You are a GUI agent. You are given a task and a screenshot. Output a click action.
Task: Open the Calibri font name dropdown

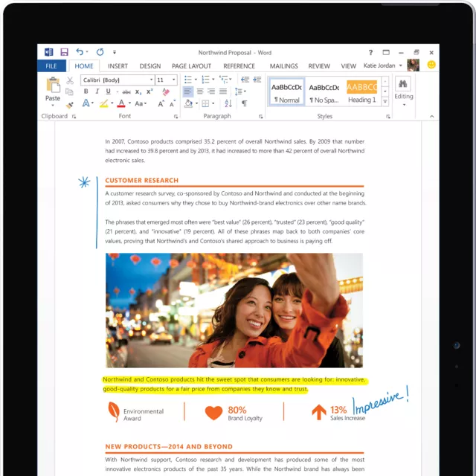[151, 80]
